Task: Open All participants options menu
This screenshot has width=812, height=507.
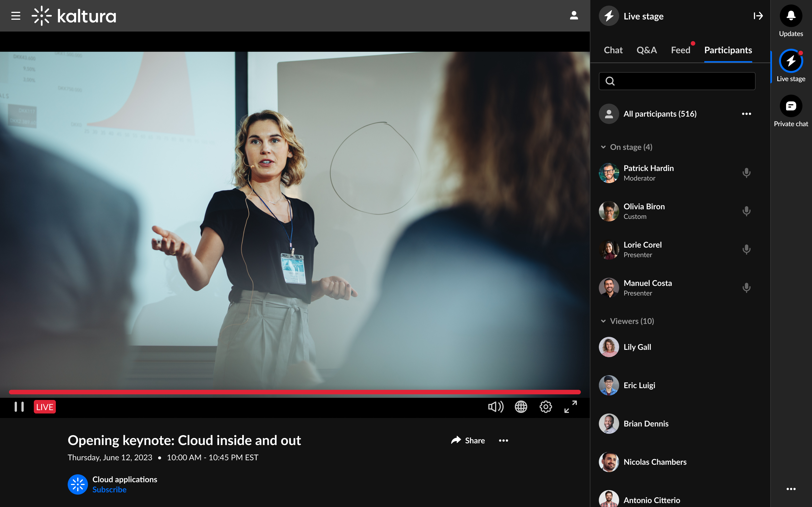Action: pos(746,114)
